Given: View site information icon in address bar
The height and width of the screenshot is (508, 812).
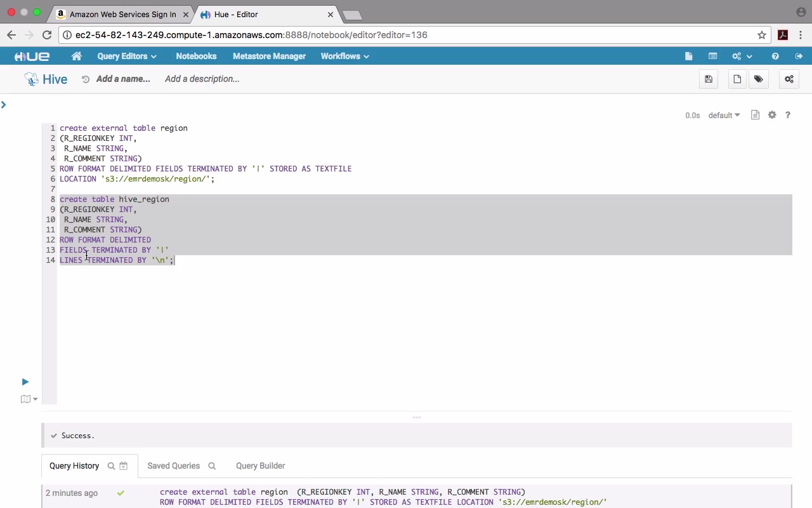Looking at the screenshot, I should pyautogui.click(x=67, y=35).
